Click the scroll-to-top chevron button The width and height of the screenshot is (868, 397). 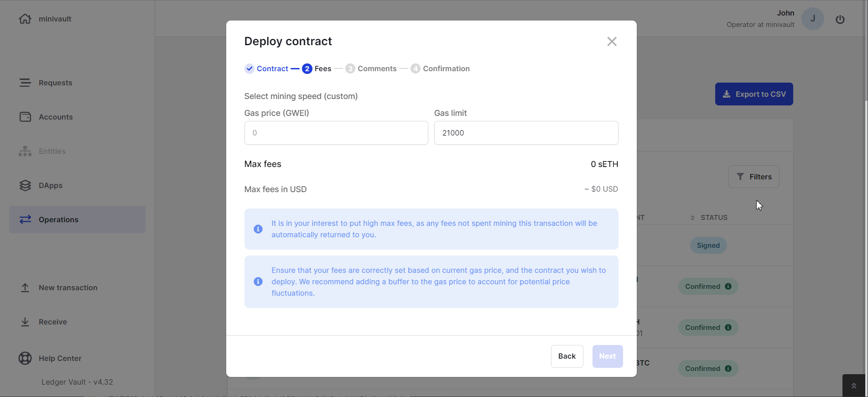[853, 386]
